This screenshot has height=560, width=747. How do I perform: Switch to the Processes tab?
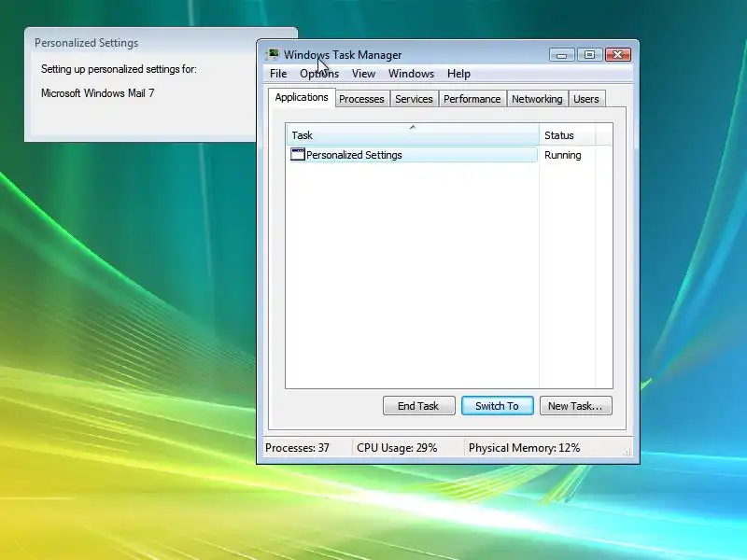pos(361,99)
